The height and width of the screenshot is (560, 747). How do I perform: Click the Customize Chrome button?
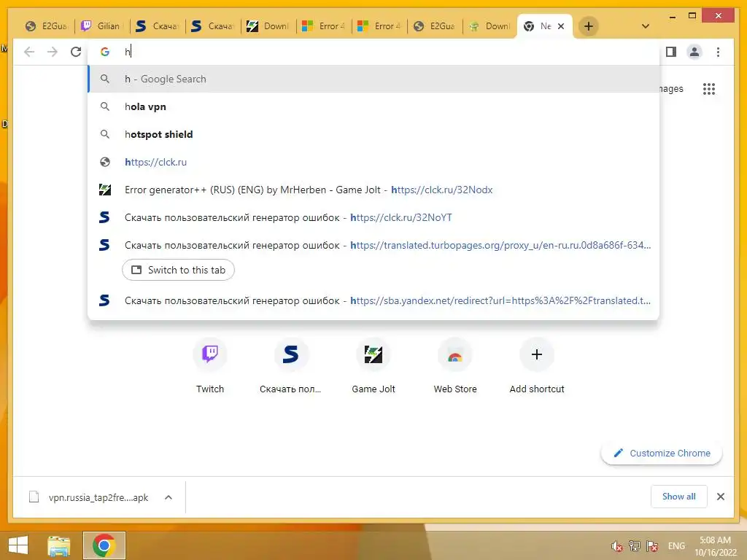(x=662, y=454)
